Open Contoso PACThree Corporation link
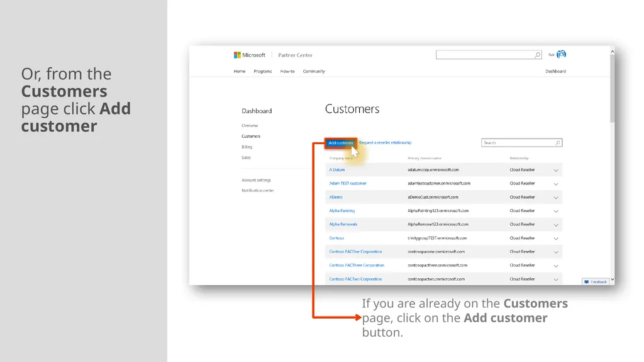Image resolution: width=644 pixels, height=362 pixels. click(357, 265)
